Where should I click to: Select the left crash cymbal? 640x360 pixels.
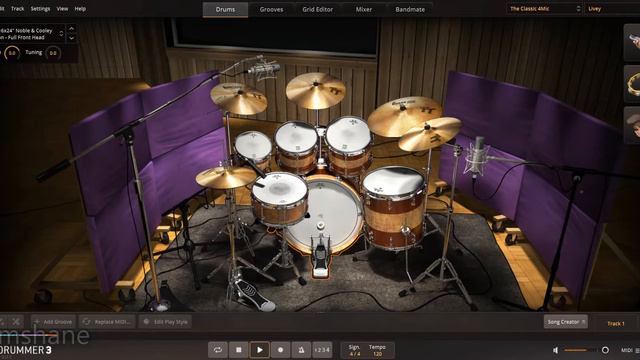click(x=239, y=98)
